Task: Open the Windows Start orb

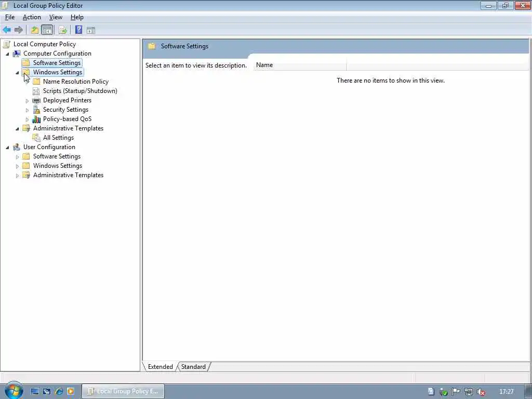Action: [x=13, y=390]
